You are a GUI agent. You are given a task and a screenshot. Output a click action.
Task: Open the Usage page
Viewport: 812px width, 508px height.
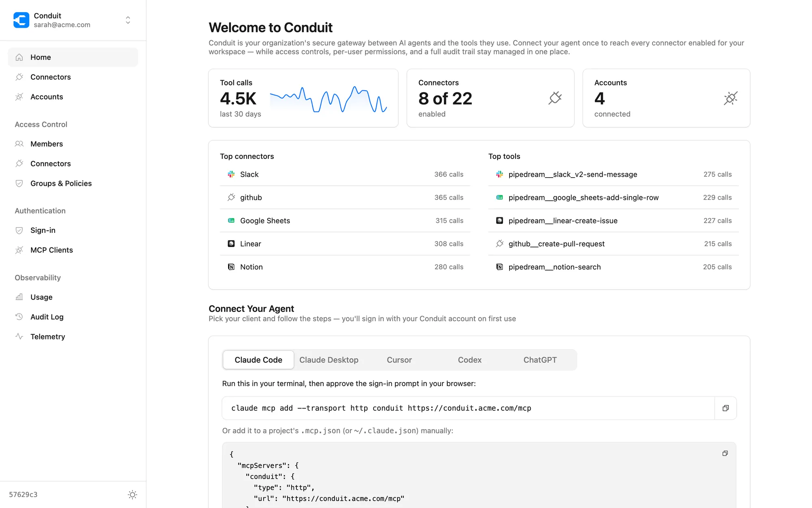tap(73, 297)
